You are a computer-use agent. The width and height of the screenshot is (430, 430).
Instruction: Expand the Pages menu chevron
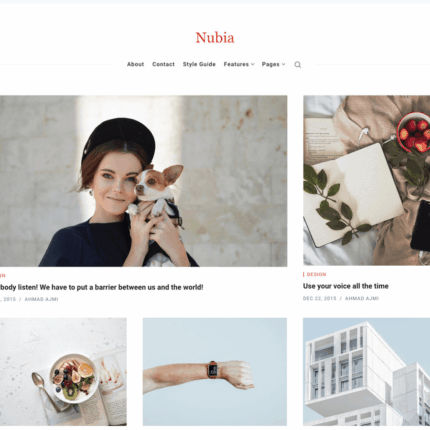[x=284, y=64]
